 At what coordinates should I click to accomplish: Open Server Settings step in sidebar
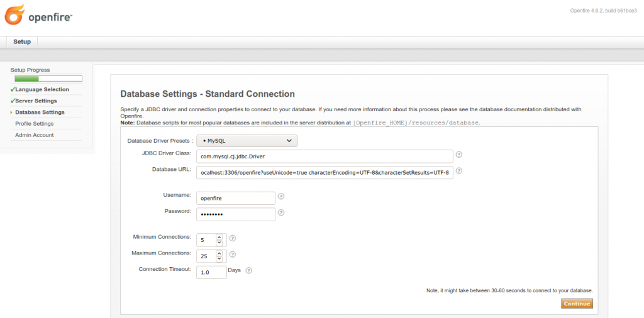tap(36, 101)
